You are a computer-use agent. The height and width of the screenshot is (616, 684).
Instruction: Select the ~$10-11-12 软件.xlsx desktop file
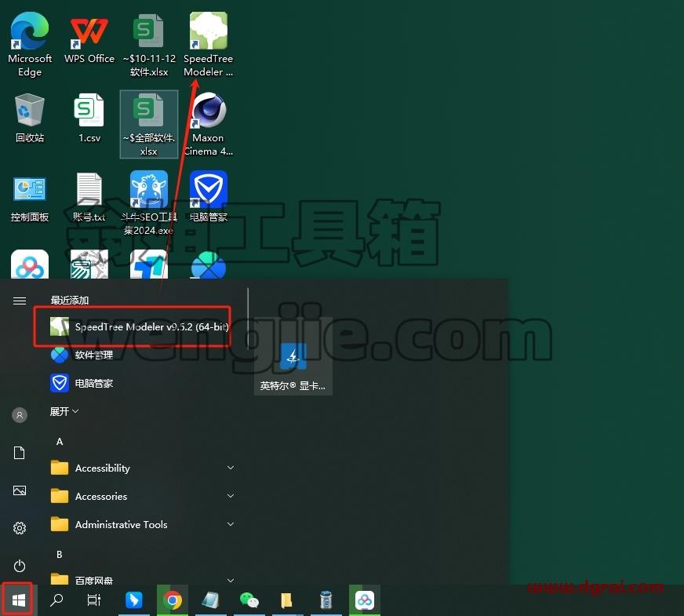(149, 44)
